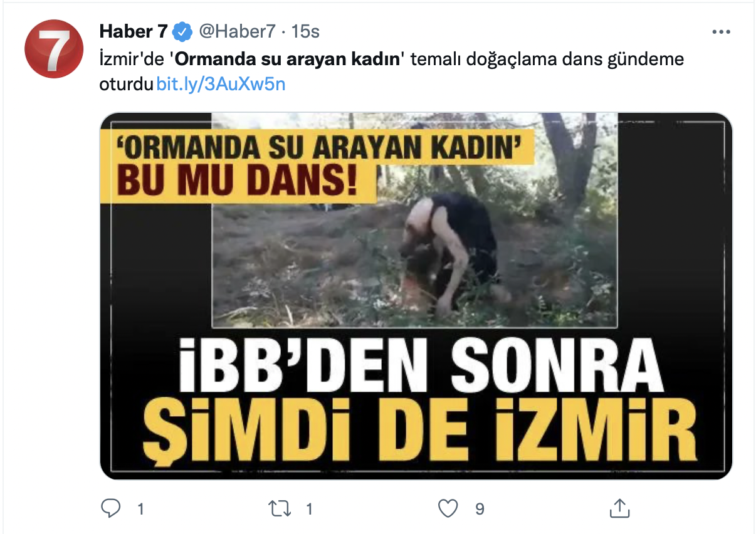Follow the bit.ly/3AuXw5n link

pos(221,84)
